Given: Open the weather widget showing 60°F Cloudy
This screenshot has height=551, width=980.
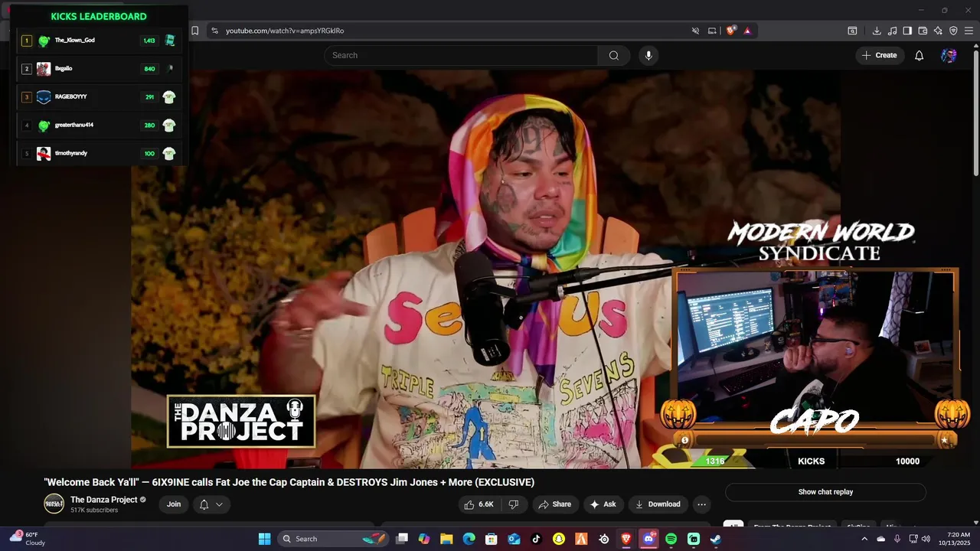Looking at the screenshot, I should click(x=27, y=539).
